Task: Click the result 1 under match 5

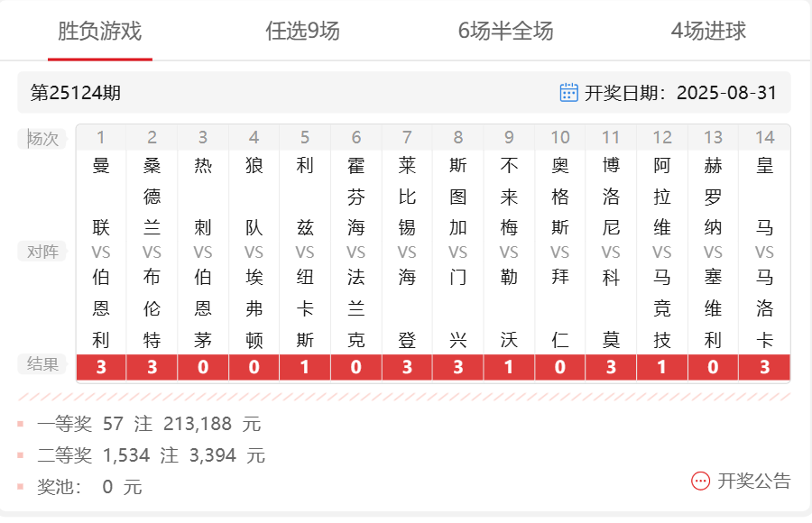Action: click(x=305, y=367)
